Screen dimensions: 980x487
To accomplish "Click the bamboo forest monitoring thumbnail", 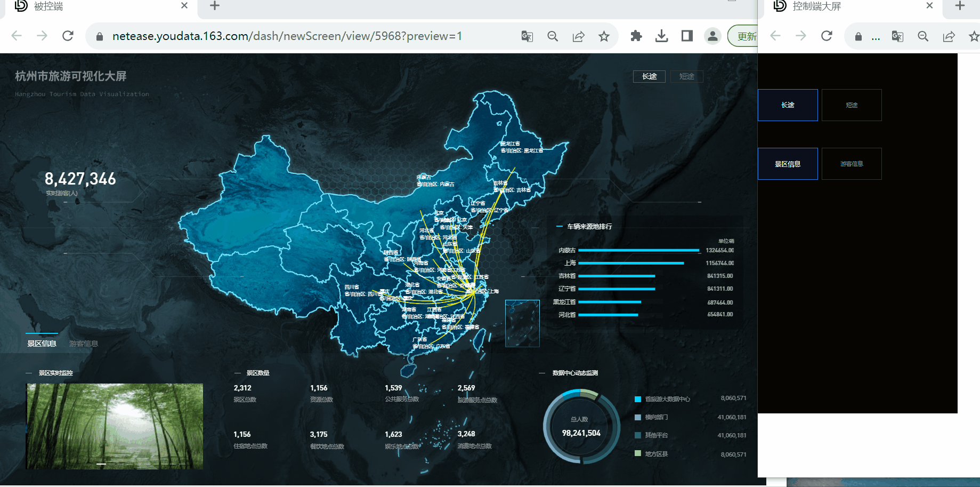I will pos(115,426).
